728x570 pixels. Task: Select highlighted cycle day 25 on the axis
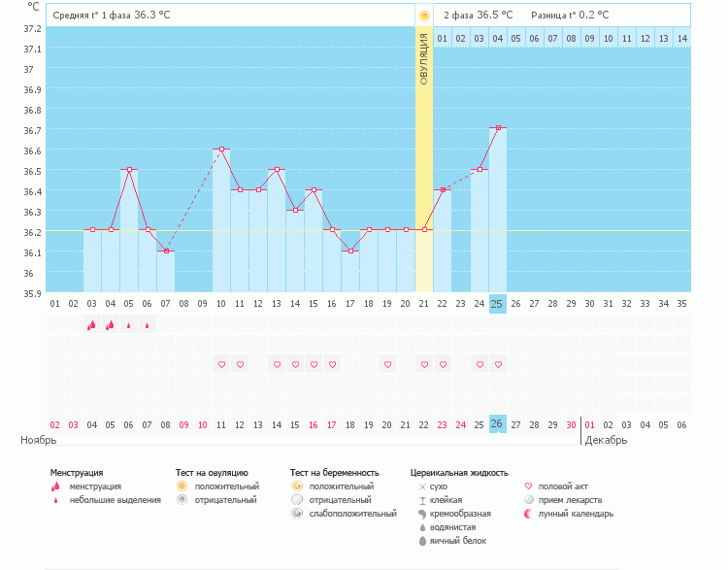pyautogui.click(x=498, y=303)
